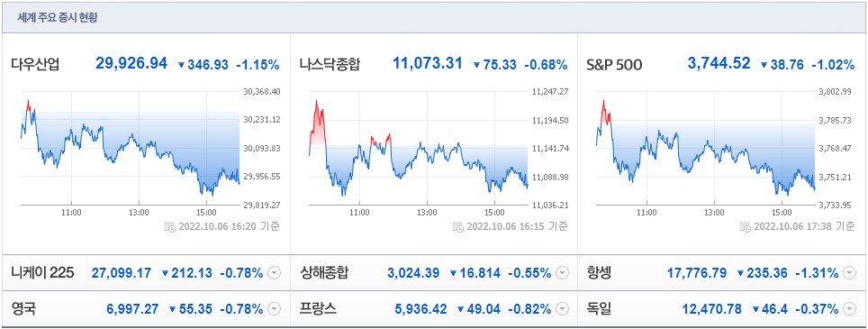Open the 다우산업 index link
Viewport: 868px width, 329px height.
coord(35,64)
